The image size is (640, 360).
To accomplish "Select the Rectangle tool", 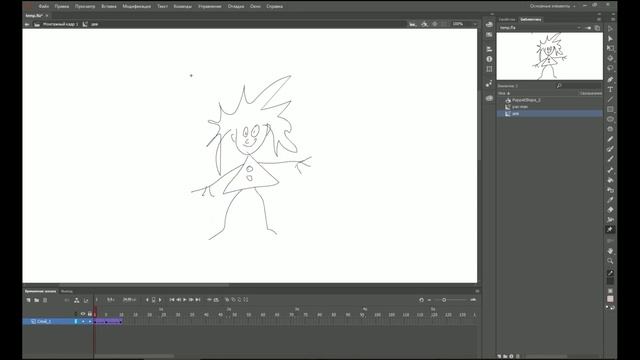I will point(610,109).
